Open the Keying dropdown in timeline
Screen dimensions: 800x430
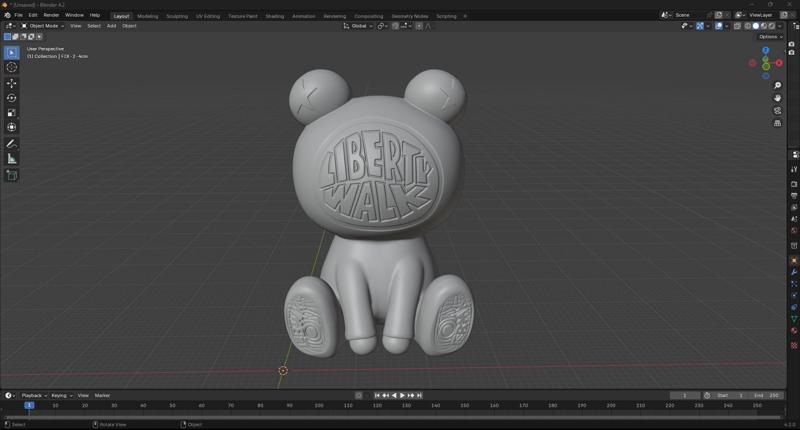click(61, 395)
